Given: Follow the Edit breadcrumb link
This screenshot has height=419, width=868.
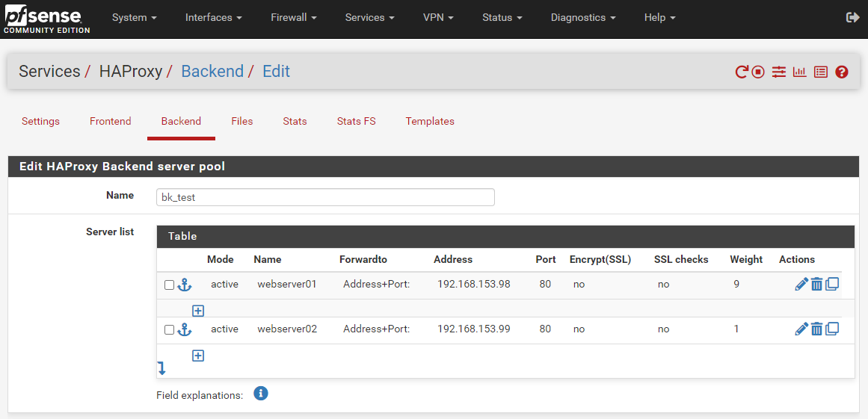Looking at the screenshot, I should click(x=276, y=71).
